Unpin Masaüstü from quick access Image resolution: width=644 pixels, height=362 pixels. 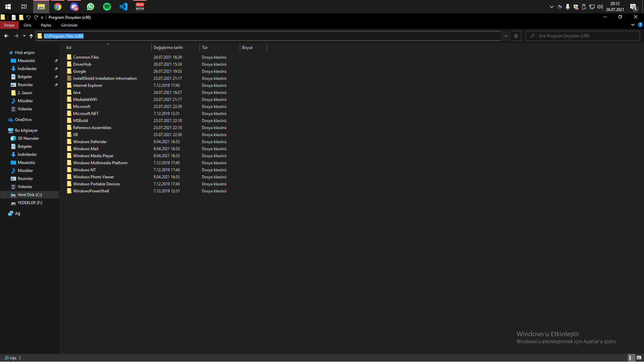tap(56, 61)
